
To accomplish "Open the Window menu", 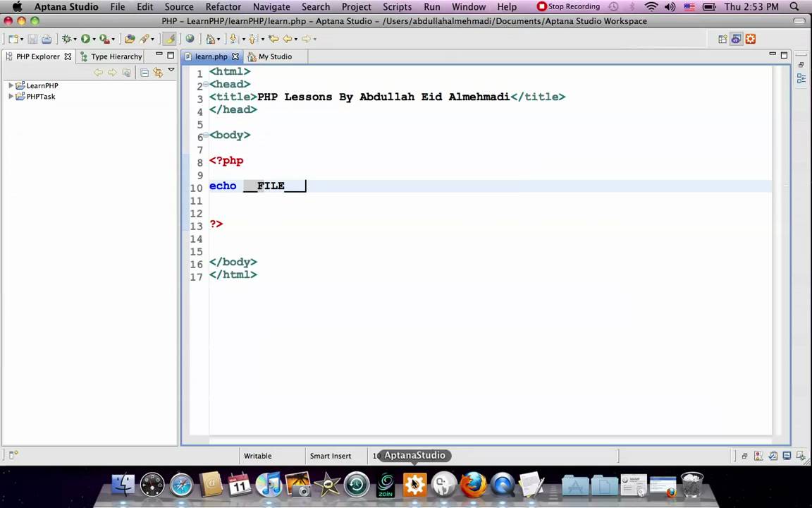I will point(469,7).
